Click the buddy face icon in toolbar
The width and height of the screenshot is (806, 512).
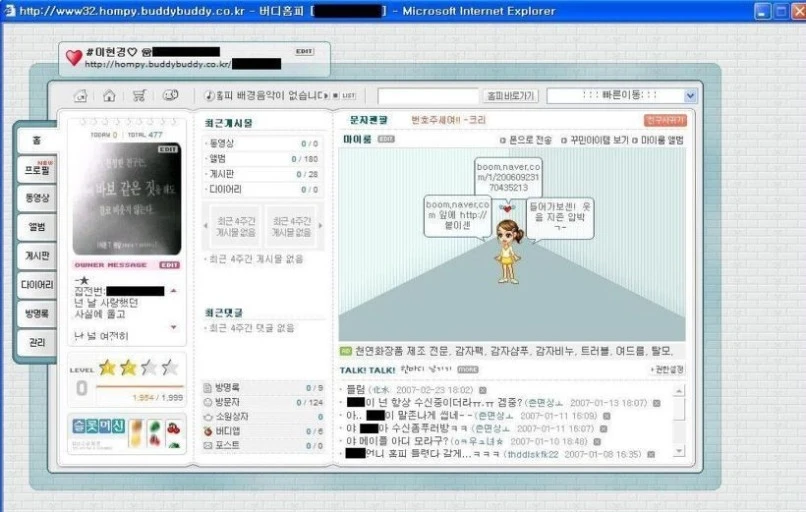click(170, 95)
